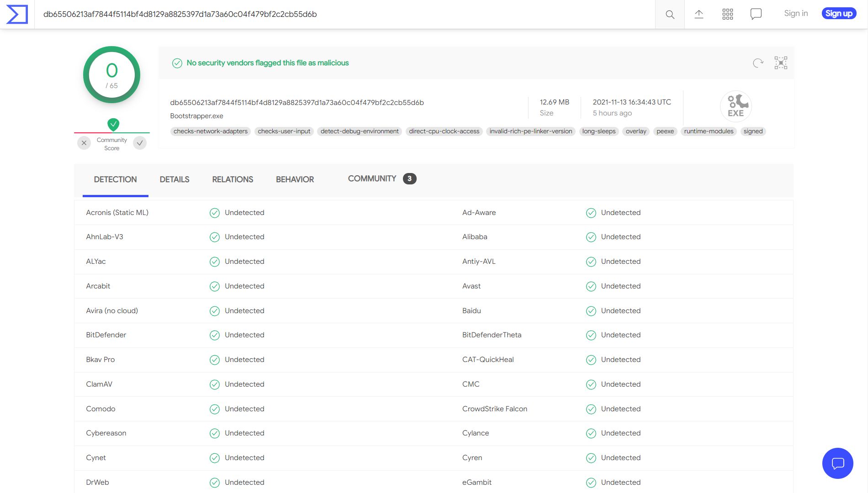This screenshot has width=868, height=493.
Task: Click the EXE file type icon
Action: (x=736, y=106)
